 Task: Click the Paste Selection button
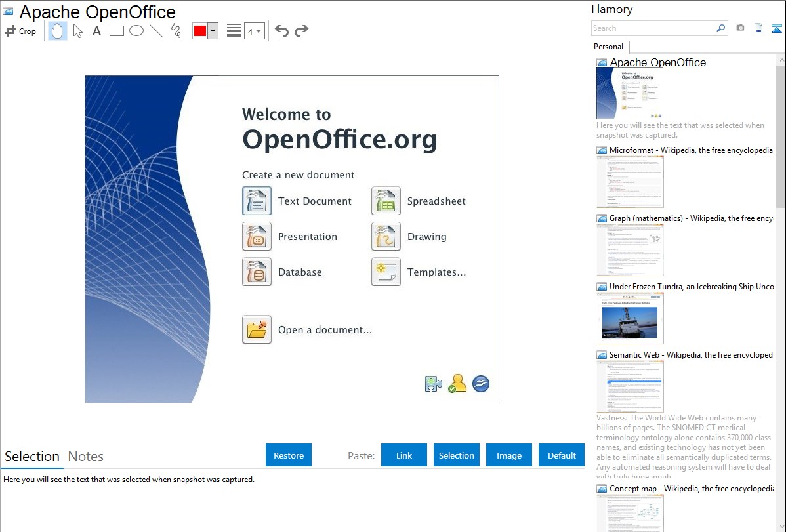point(456,455)
